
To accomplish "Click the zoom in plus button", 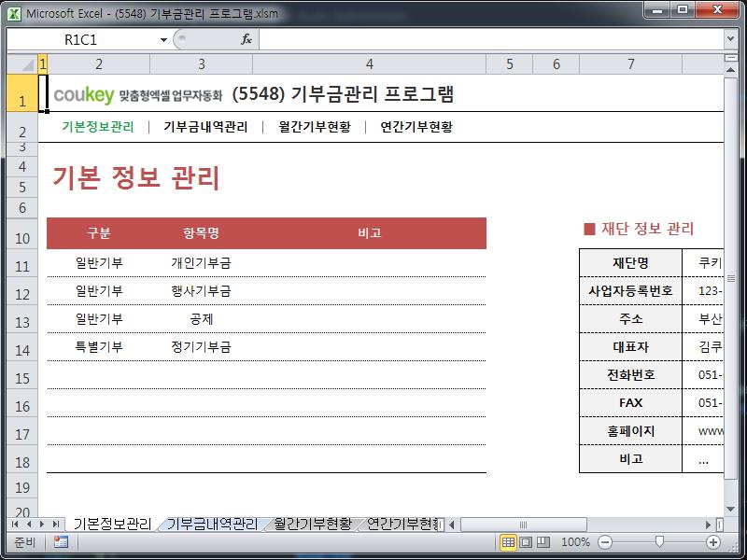I will coord(713,542).
